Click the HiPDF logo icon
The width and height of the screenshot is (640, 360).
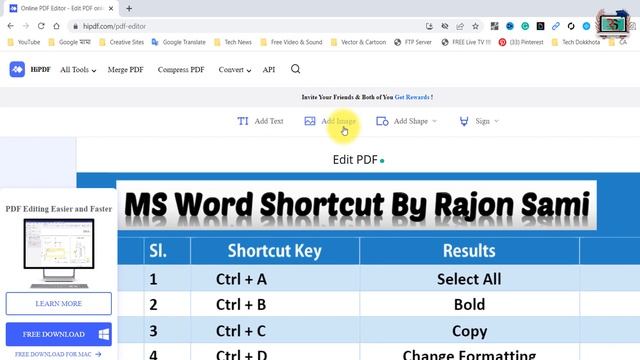(x=17, y=69)
